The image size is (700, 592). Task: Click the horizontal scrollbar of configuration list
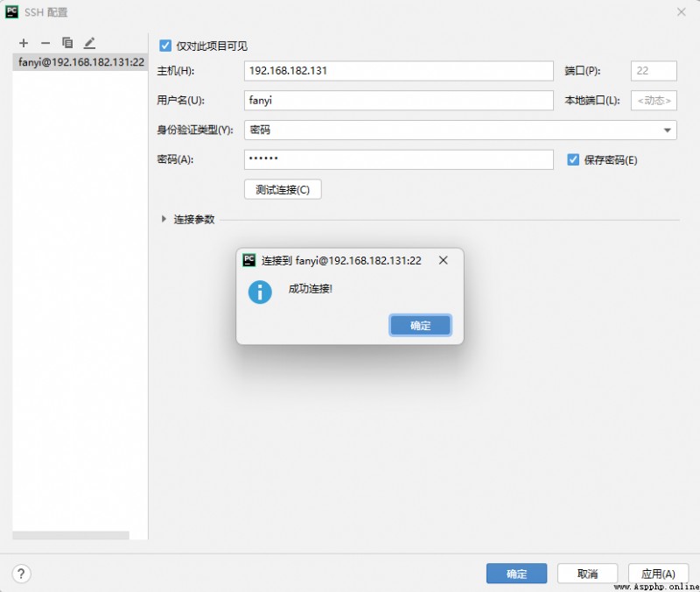[x=71, y=535]
